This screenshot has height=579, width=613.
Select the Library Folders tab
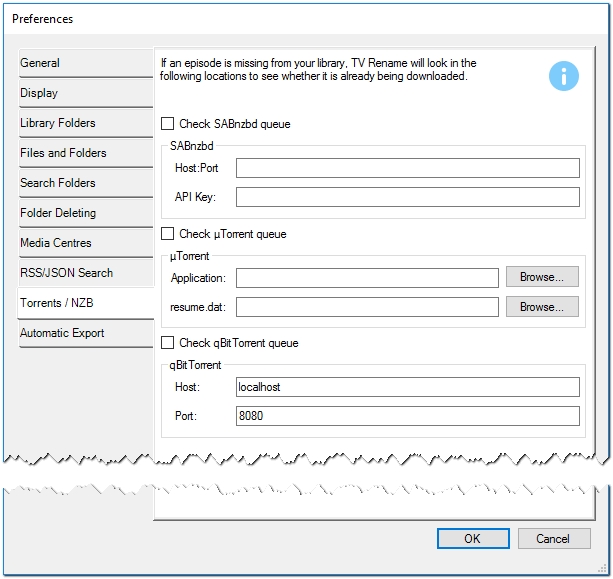point(85,123)
